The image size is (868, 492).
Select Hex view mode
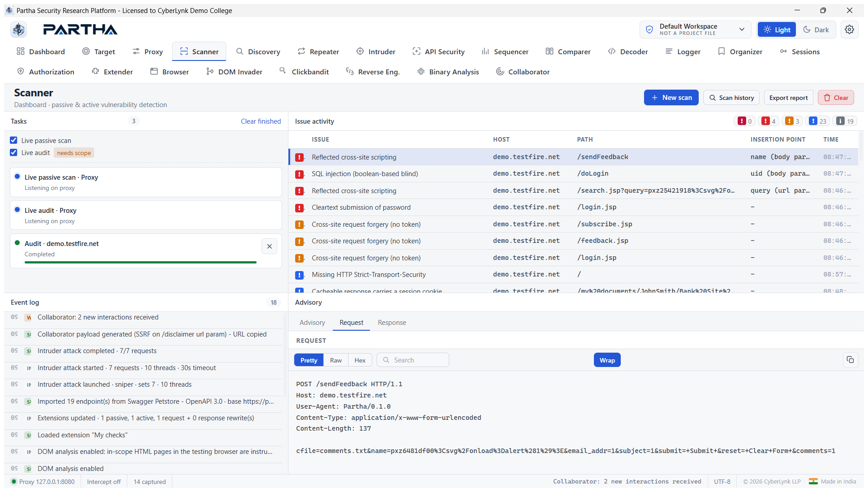(x=360, y=360)
